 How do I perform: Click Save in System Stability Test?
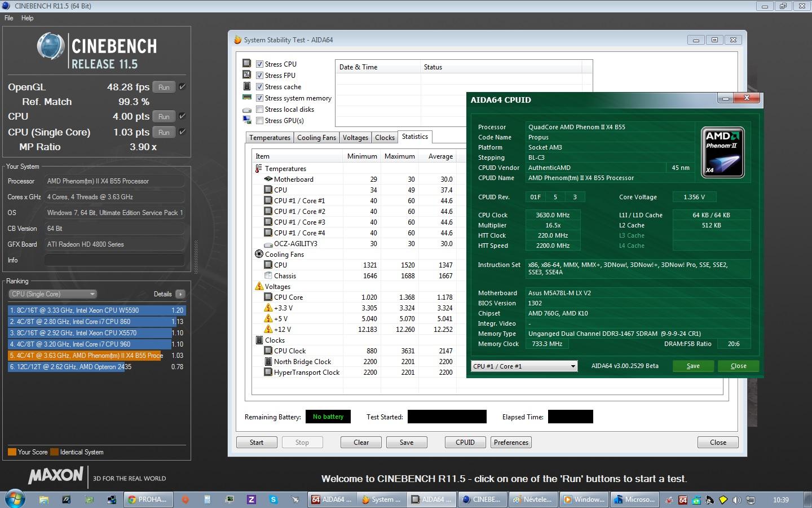click(407, 443)
